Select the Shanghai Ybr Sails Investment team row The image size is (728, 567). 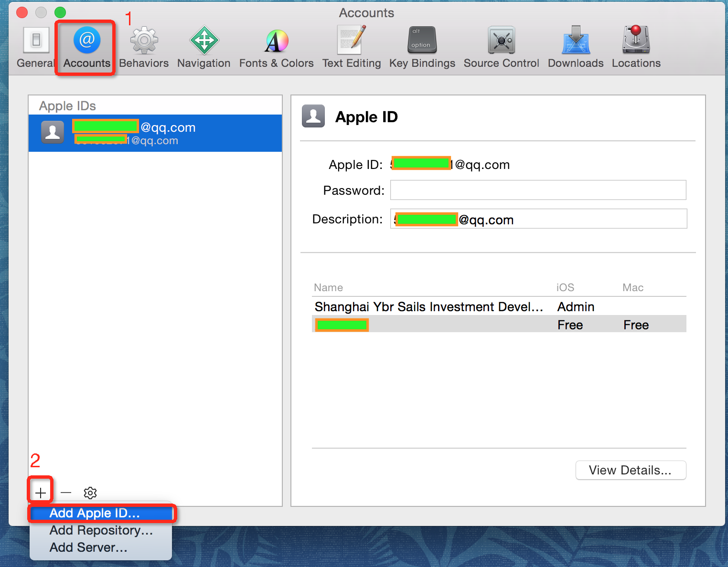499,306
